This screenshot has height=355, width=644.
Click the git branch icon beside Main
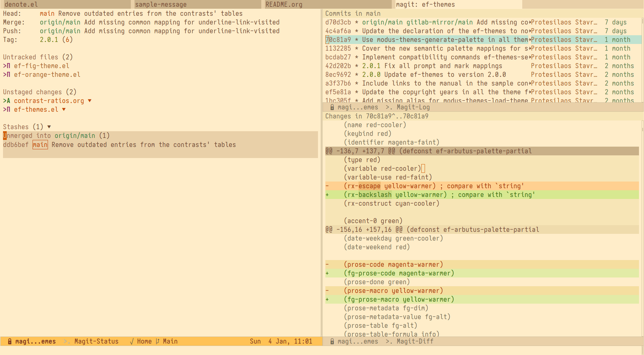pyautogui.click(x=158, y=341)
